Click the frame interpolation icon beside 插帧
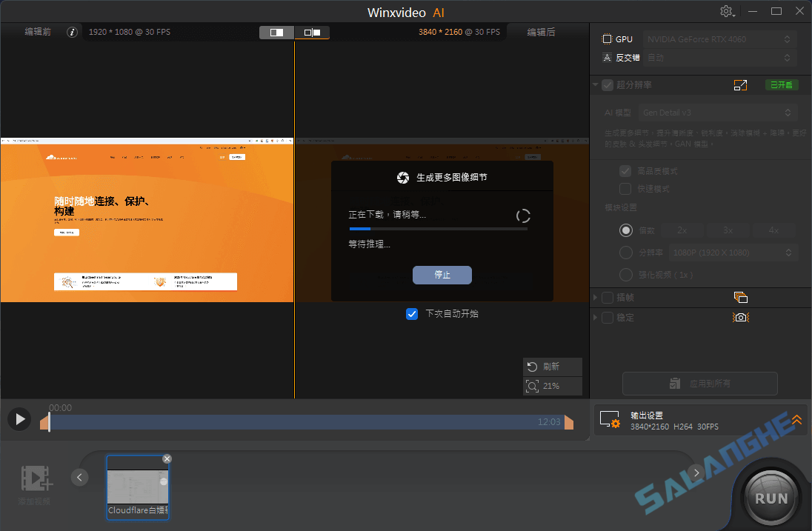The image size is (812, 531). pos(741,296)
